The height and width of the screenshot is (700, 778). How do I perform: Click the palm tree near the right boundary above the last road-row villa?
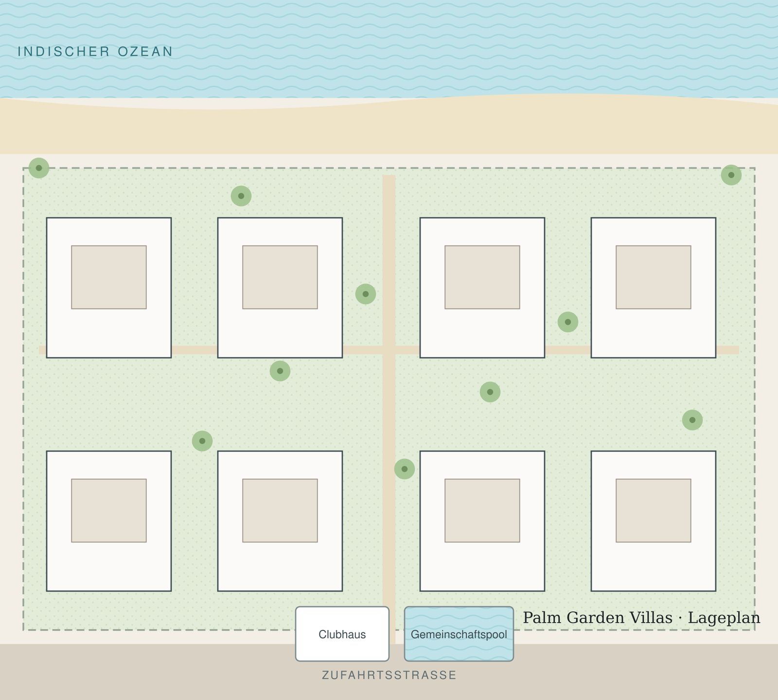tap(692, 420)
